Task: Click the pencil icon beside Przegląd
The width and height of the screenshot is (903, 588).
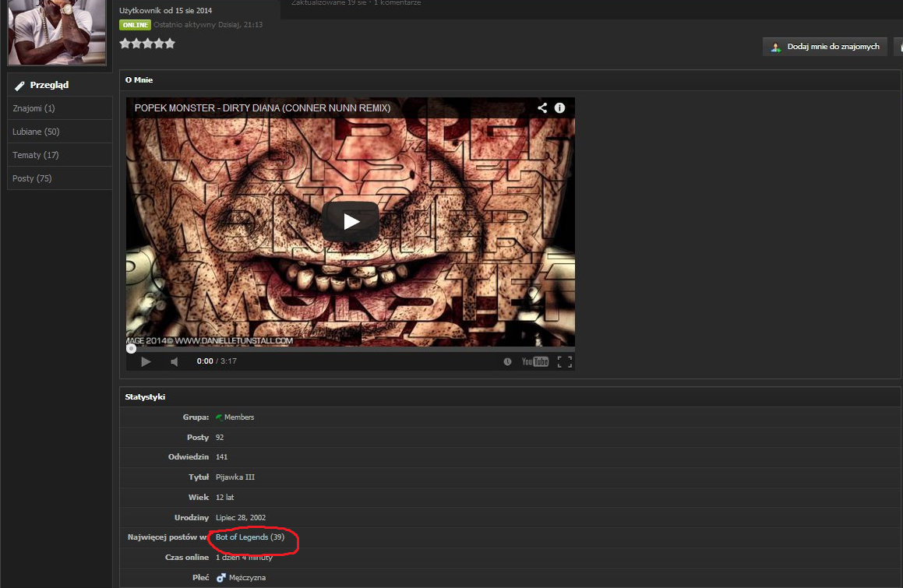Action: 19,85
